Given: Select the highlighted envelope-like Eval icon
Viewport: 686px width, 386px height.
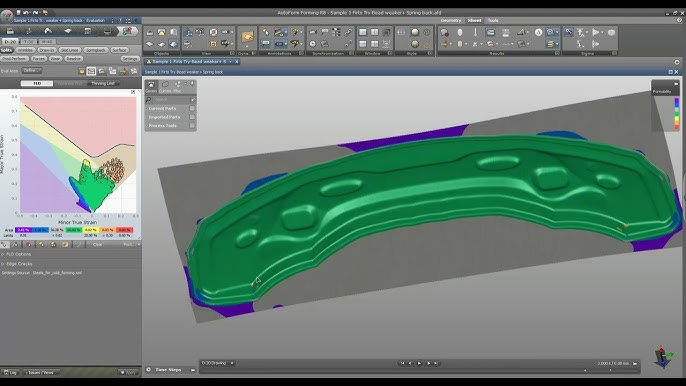Looking at the screenshot, I should coord(91,71).
